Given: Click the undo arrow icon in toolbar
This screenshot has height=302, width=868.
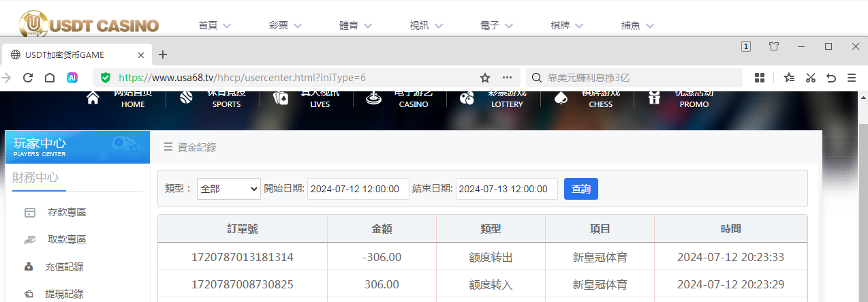Looking at the screenshot, I should click(831, 78).
